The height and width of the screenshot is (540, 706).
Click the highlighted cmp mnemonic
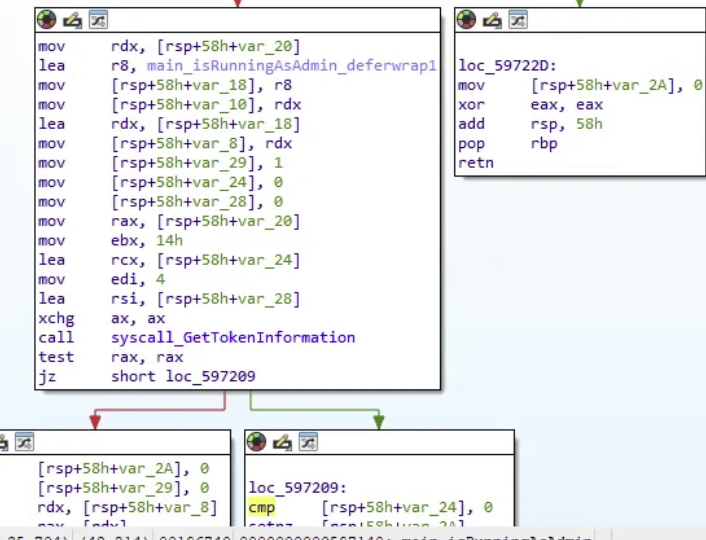pos(261,507)
